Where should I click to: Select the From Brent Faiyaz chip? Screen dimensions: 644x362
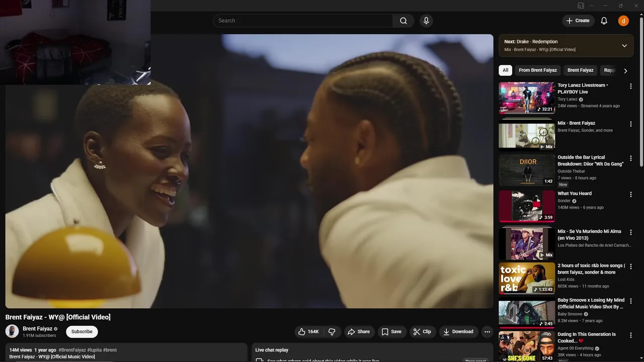(x=538, y=70)
